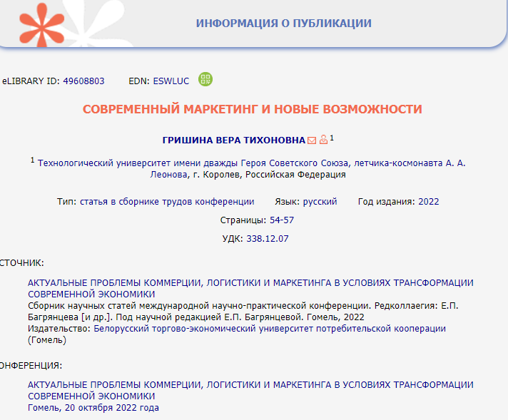Open source link АКТУАЛЬНЫЕ ПРОБЛЕМЫ КОММЕРЦИИ under ИСТОЧНИК
Screen dimensions: 508x420
pos(250,288)
